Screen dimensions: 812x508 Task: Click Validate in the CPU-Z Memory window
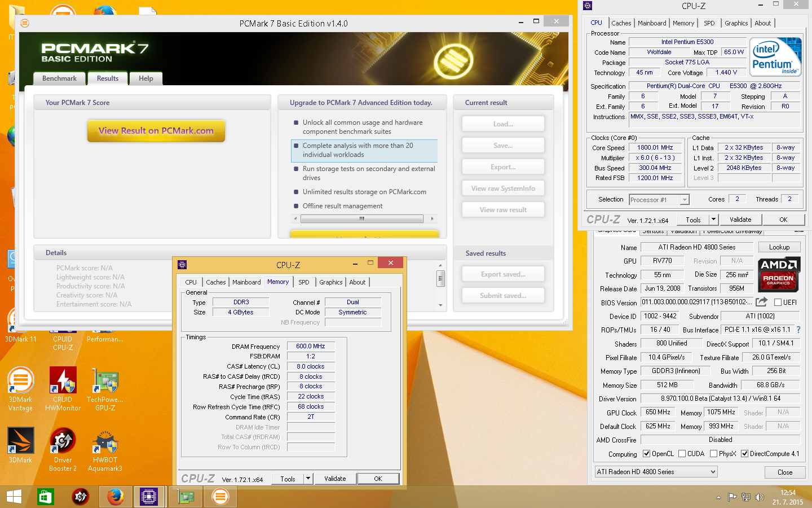(335, 479)
